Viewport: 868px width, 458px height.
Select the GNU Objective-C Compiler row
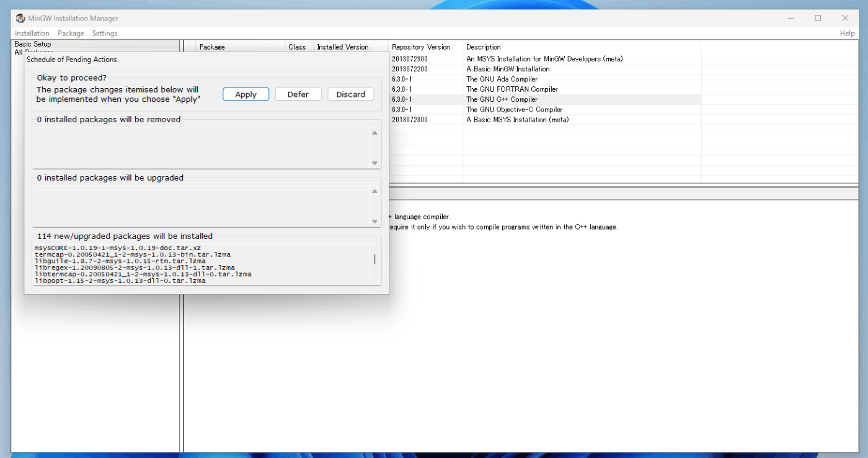[x=545, y=109]
